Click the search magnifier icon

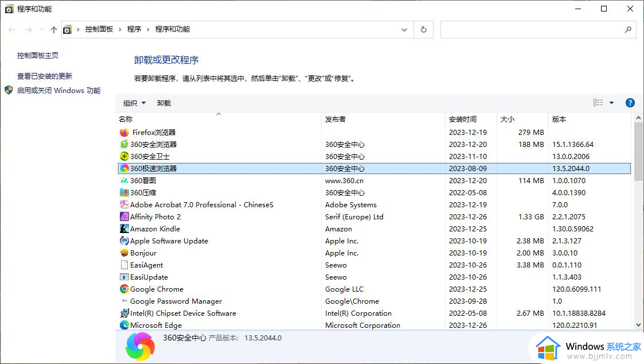(x=627, y=30)
